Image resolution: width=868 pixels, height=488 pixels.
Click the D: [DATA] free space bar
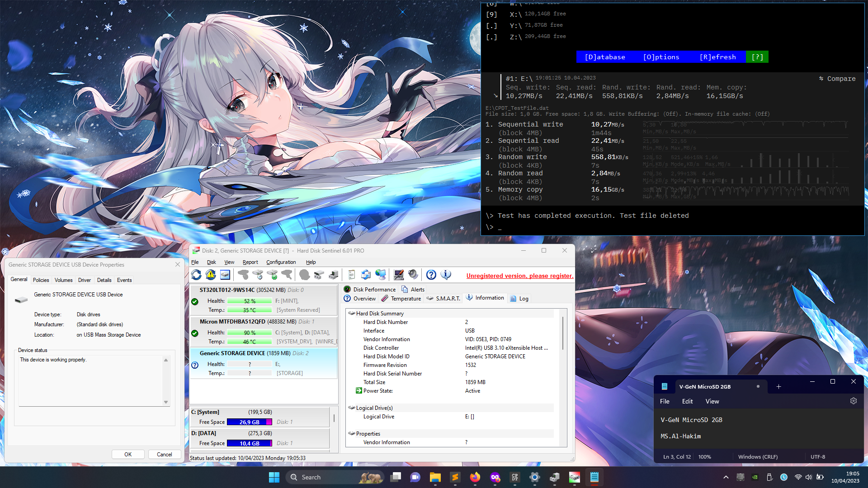(x=250, y=443)
